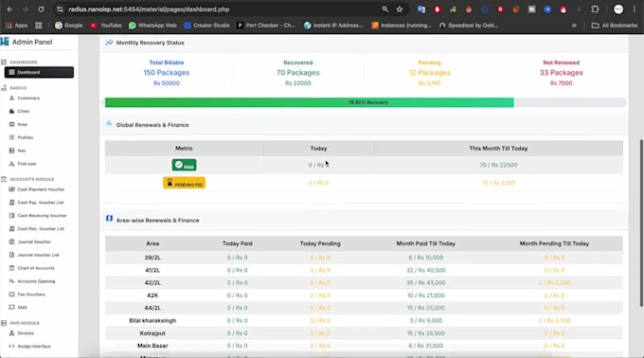The width and height of the screenshot is (644, 358).
Task: Click the SMS message icon
Action: pos(11,307)
